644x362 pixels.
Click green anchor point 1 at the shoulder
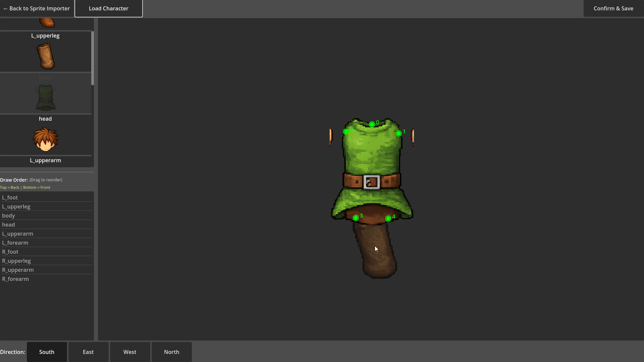point(398,133)
